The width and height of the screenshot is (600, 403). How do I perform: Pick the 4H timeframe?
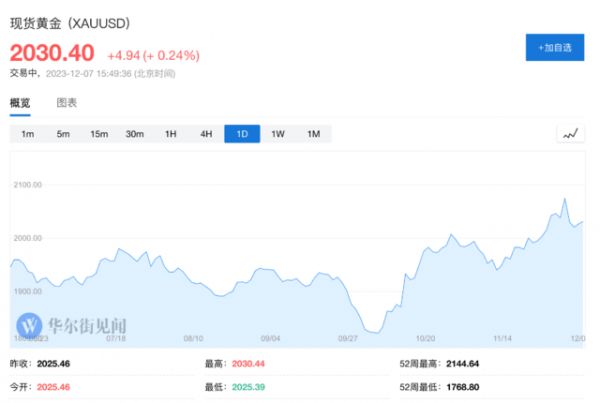tap(206, 134)
